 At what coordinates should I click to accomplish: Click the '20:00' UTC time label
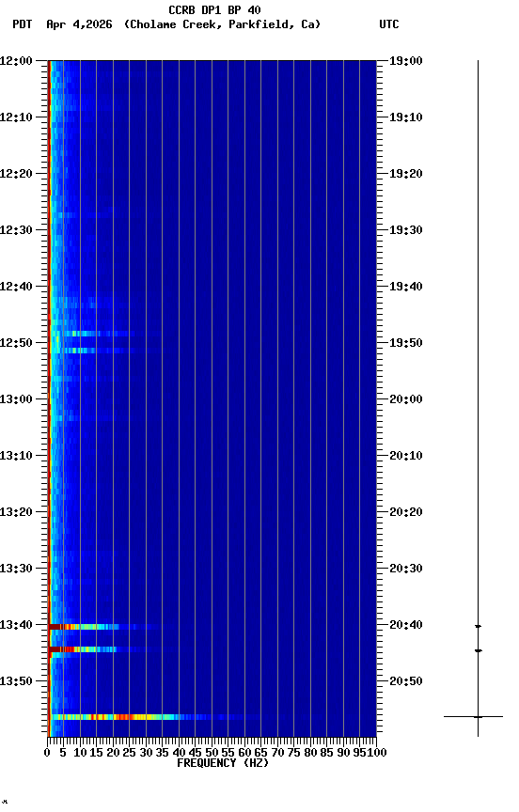[406, 399]
